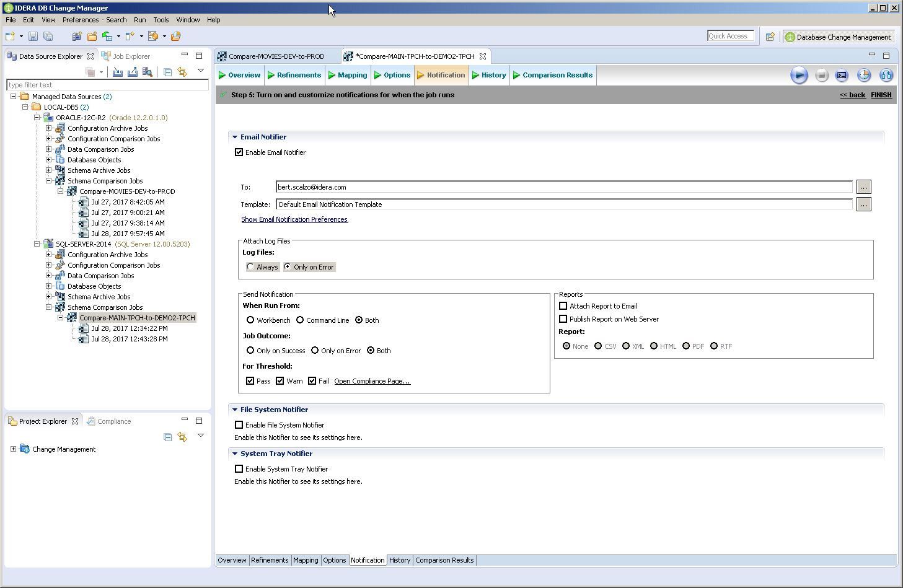The image size is (903, 588).
Task: Select the Job Explorer tab
Action: (x=131, y=56)
